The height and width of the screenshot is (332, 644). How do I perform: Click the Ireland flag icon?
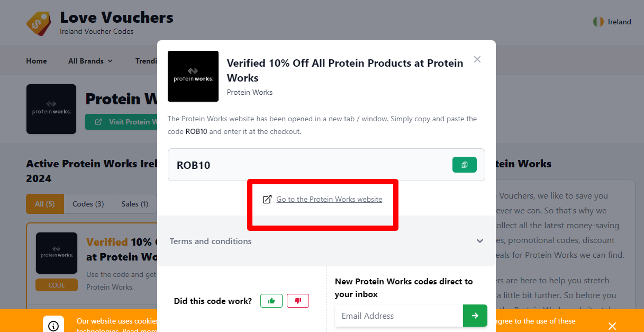pyautogui.click(x=598, y=22)
